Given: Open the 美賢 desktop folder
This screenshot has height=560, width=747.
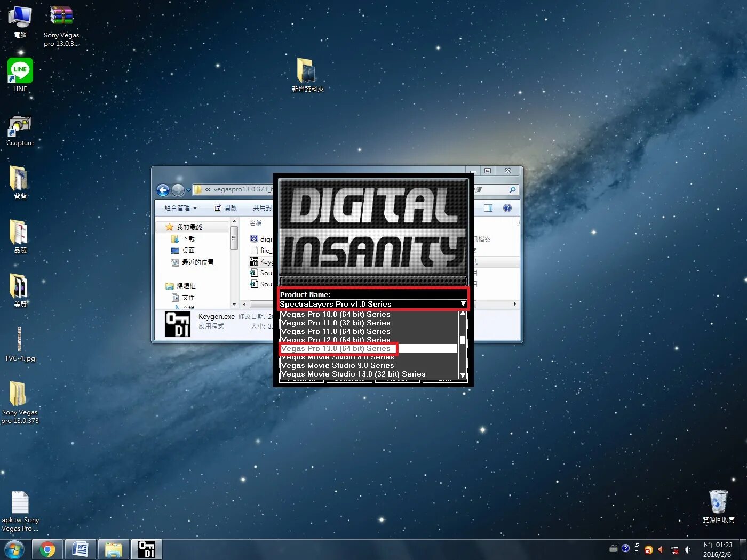Looking at the screenshot, I should point(20,290).
